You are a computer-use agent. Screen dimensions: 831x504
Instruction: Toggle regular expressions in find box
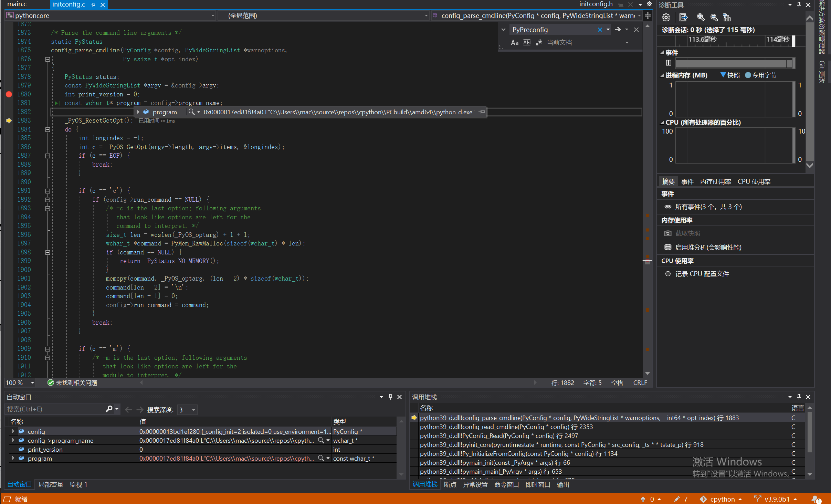[x=539, y=42]
